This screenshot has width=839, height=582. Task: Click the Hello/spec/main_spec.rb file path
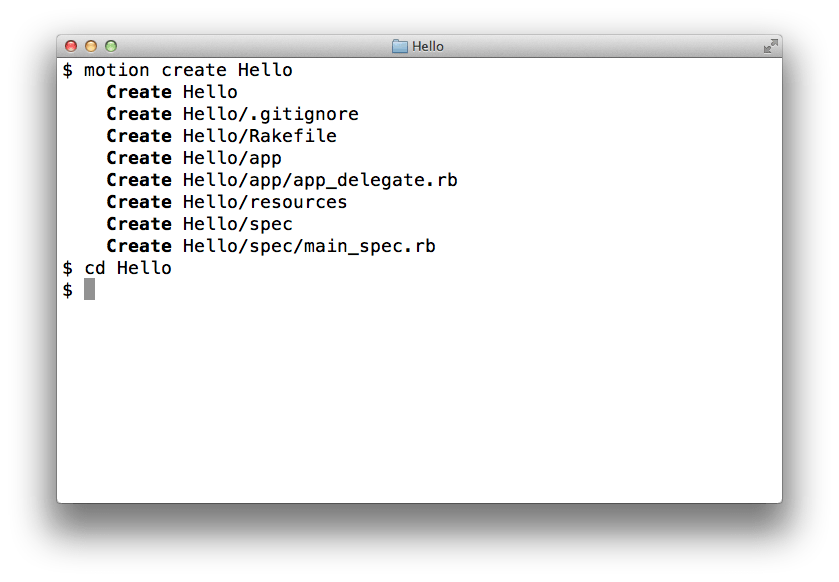[308, 245]
